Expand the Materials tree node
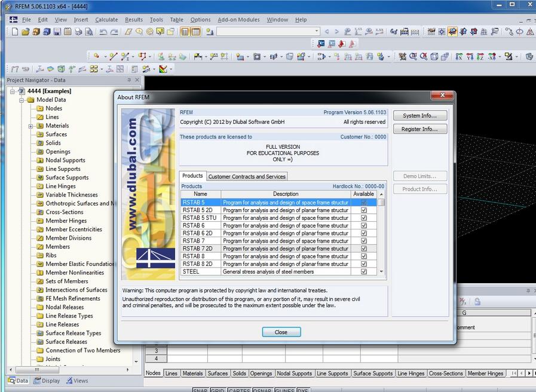The height and width of the screenshot is (392, 536). (x=30, y=126)
